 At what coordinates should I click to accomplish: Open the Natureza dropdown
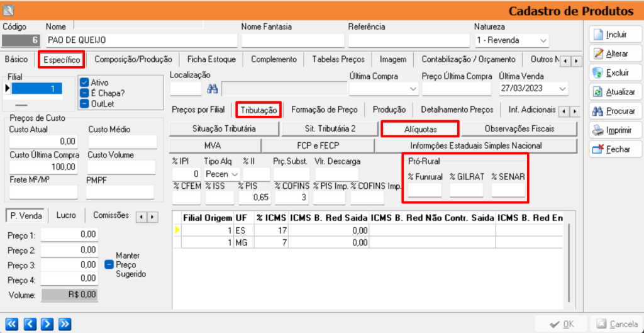point(543,40)
